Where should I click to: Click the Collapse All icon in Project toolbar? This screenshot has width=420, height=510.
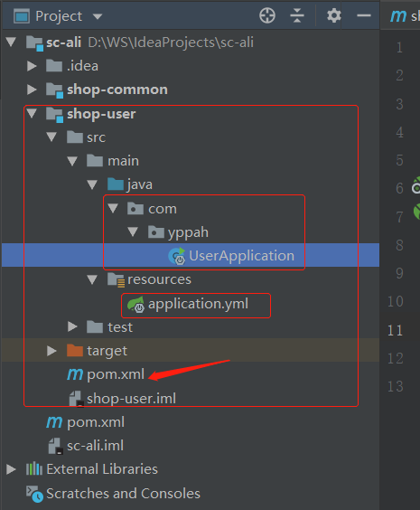tap(297, 15)
